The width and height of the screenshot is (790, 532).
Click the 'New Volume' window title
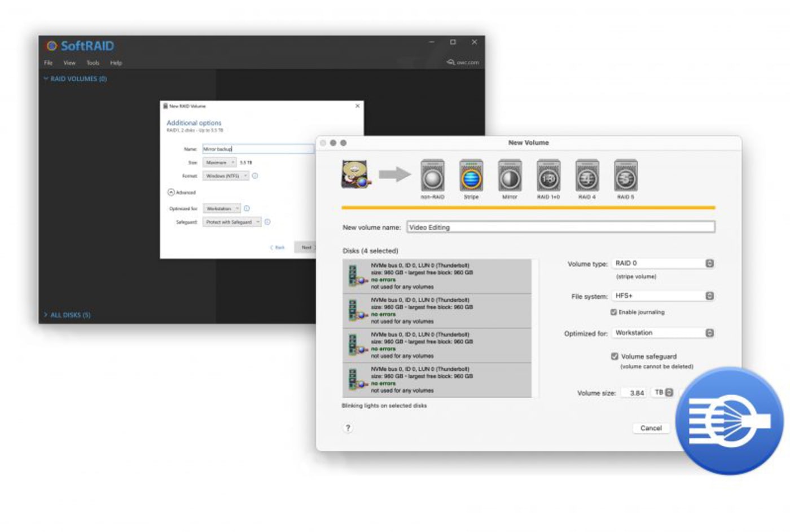(528, 143)
